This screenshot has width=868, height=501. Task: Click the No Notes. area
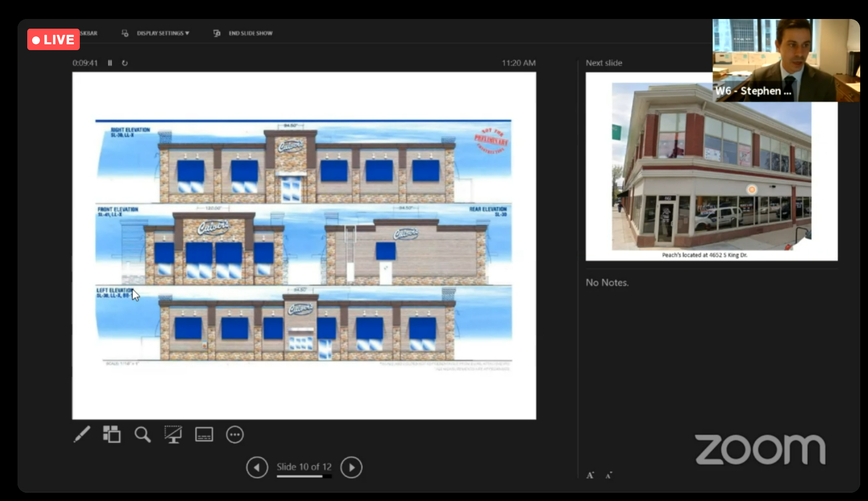point(607,283)
